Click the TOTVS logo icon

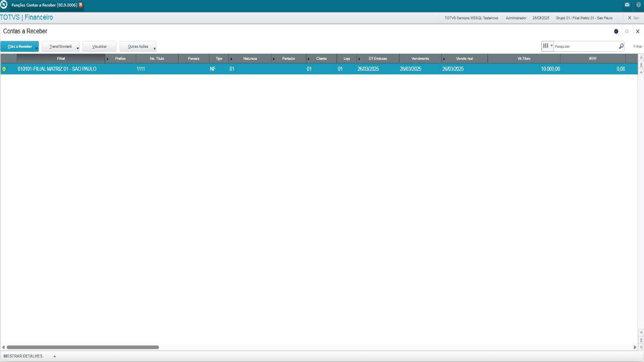tap(4, 5)
